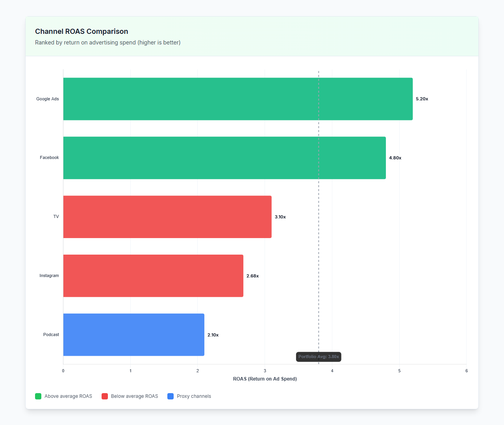Image resolution: width=504 pixels, height=425 pixels.
Task: Click the Google Ads bar
Action: click(x=238, y=99)
